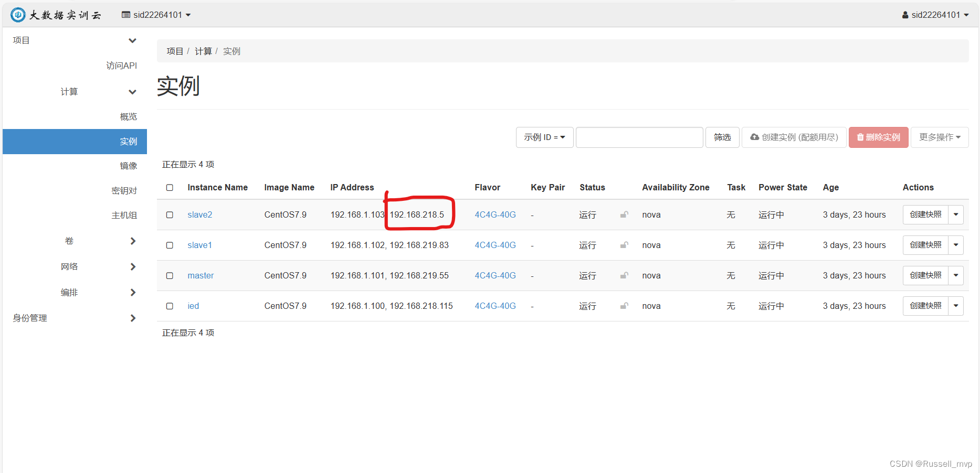Click the 192.168.1.102, 192.168.219.83 address cell

(x=389, y=245)
